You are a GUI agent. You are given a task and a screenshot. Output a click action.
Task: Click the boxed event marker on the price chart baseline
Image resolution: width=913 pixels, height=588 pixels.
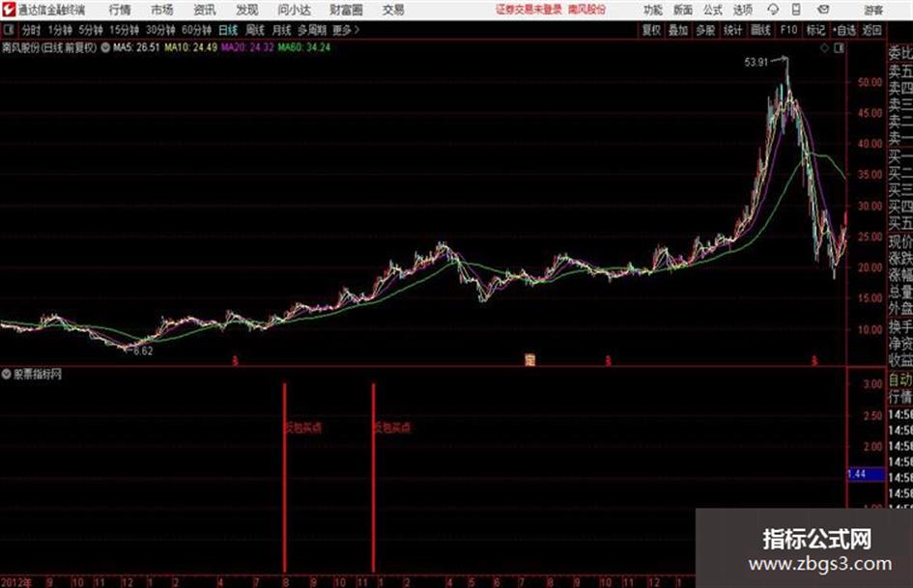pos(529,360)
